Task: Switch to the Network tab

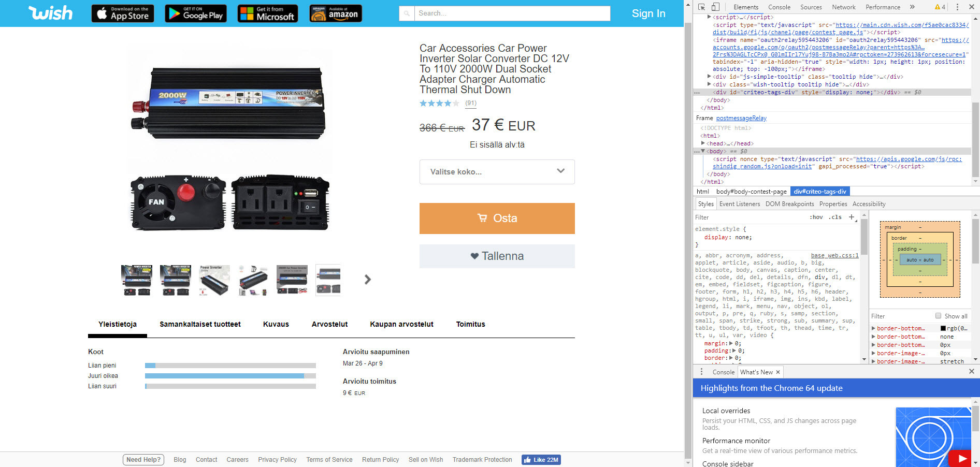Action: click(843, 7)
